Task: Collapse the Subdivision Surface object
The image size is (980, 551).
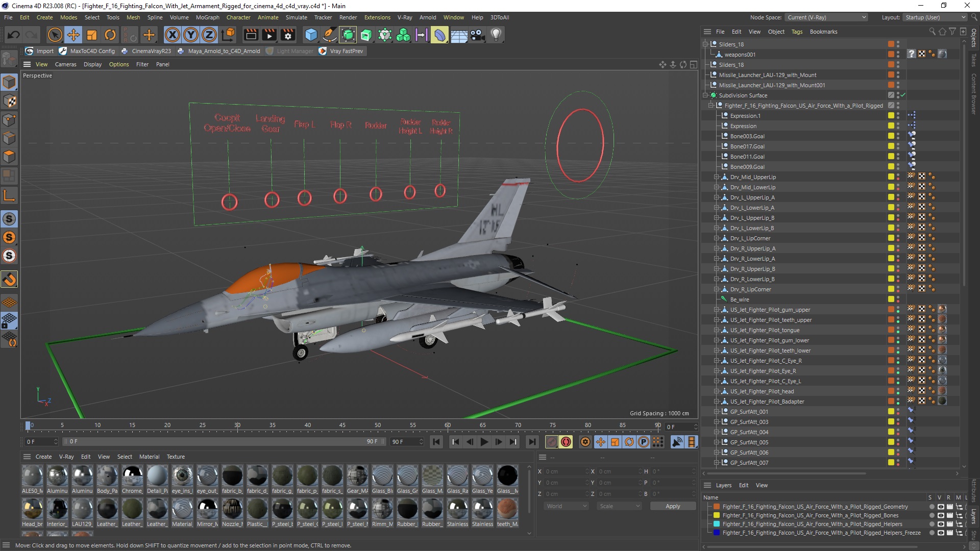Action: (x=705, y=95)
